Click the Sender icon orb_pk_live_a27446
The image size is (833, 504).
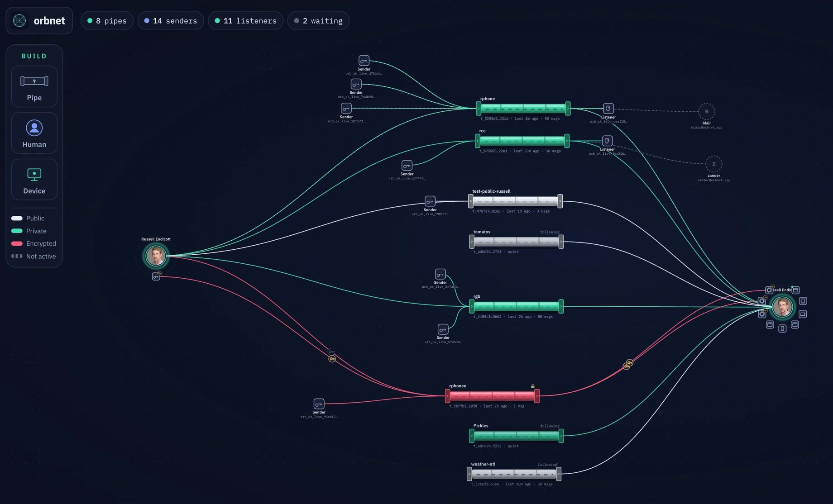tap(407, 166)
